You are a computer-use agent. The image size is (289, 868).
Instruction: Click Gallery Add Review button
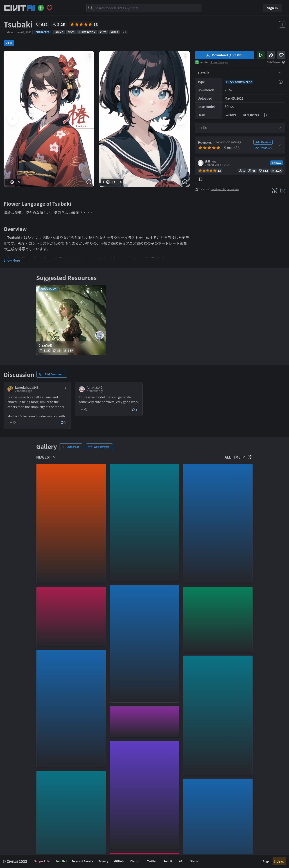(x=99, y=447)
